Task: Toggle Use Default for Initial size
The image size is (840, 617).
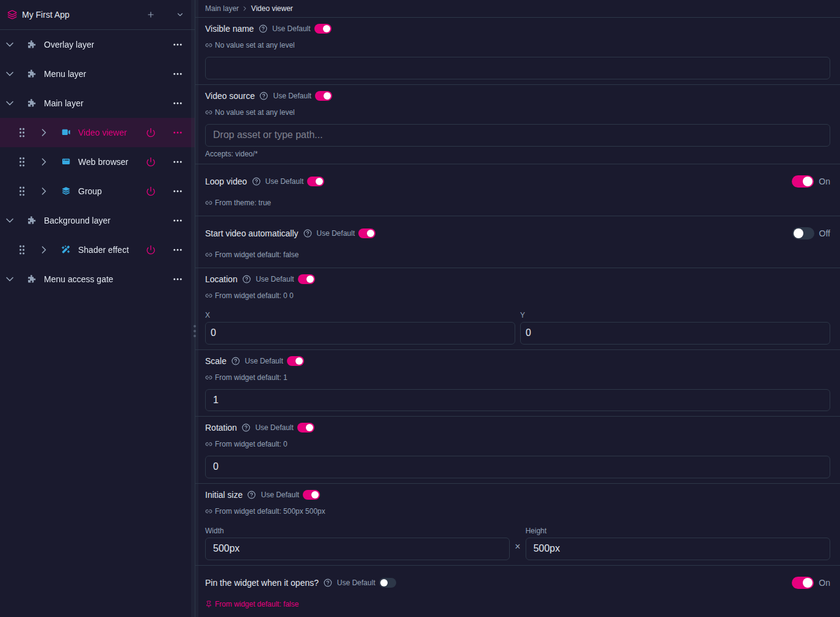Action: pyautogui.click(x=311, y=495)
